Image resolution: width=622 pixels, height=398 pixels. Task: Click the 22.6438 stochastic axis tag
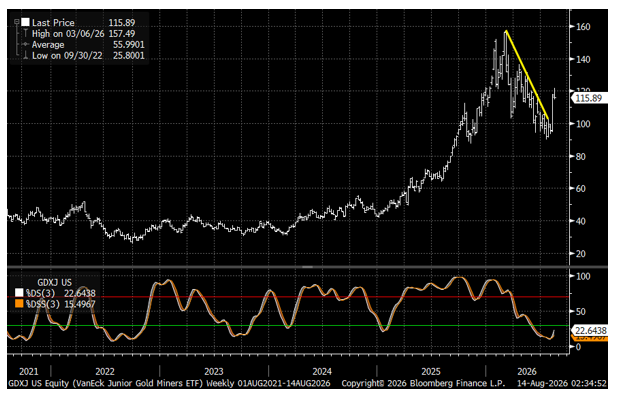pos(589,330)
